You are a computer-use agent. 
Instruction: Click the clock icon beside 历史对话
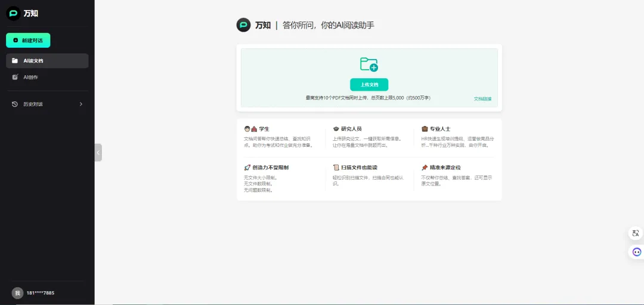(15, 104)
